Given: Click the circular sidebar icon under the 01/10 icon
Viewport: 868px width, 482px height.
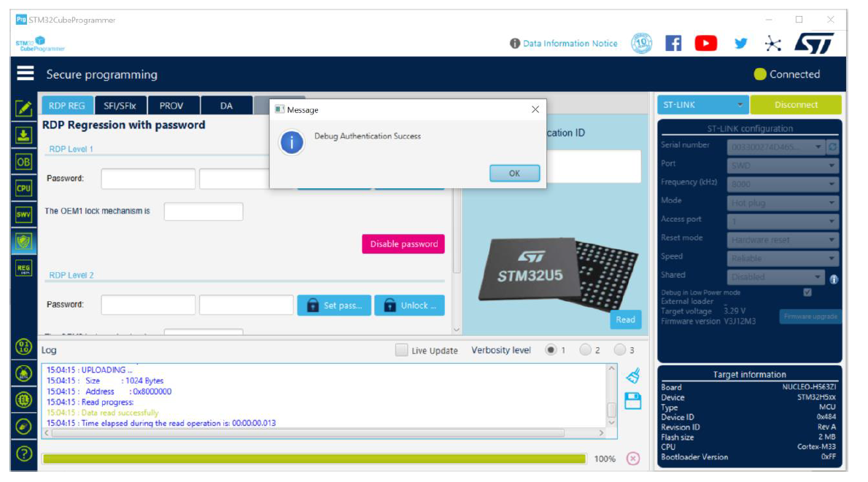Looking at the screenshot, I should (x=24, y=373).
